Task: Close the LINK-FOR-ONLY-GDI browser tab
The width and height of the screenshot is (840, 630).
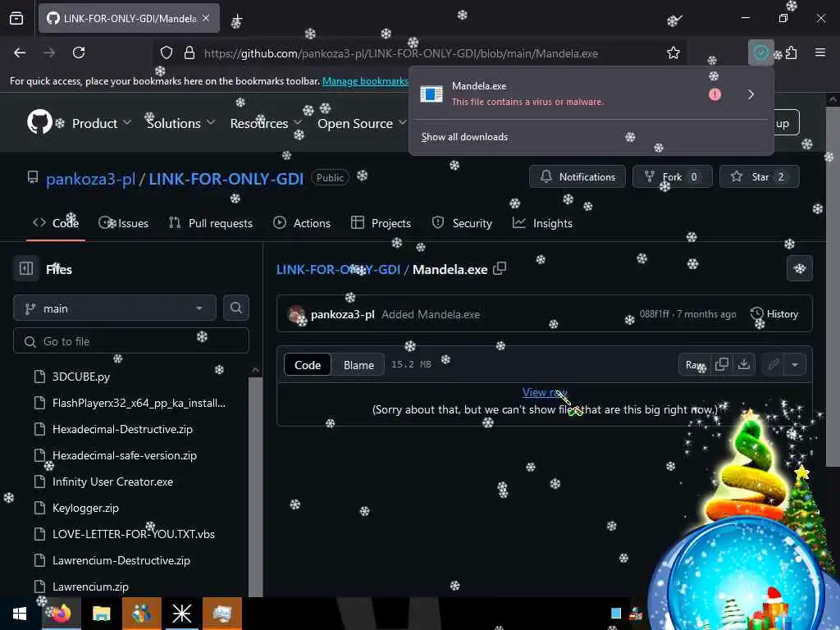Action: (x=206, y=18)
